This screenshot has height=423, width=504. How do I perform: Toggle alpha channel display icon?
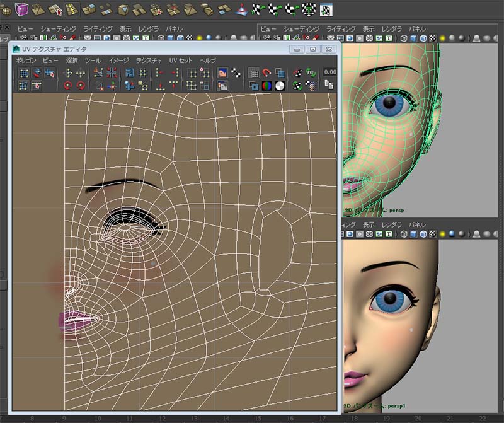coord(280,86)
